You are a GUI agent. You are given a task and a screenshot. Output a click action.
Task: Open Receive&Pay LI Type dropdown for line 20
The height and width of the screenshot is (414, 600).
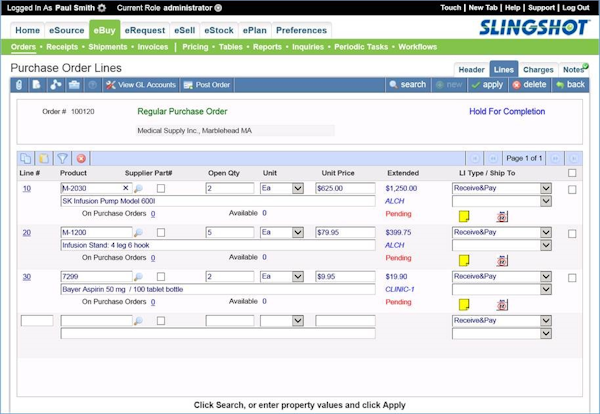tap(546, 232)
